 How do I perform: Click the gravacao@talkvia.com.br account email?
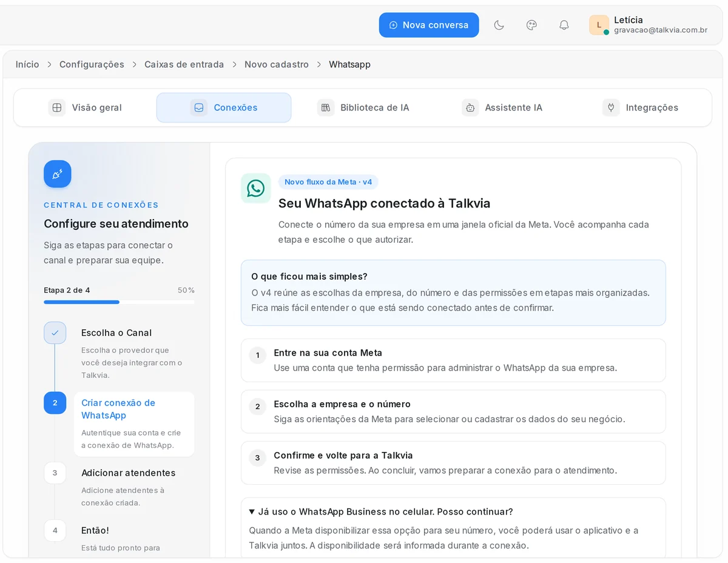pyautogui.click(x=661, y=30)
